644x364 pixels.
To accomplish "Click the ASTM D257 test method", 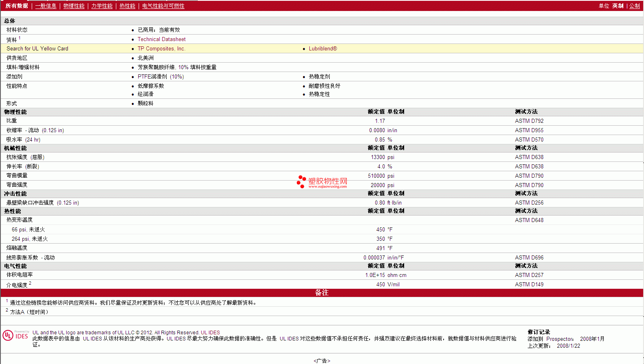I will 529,275.
